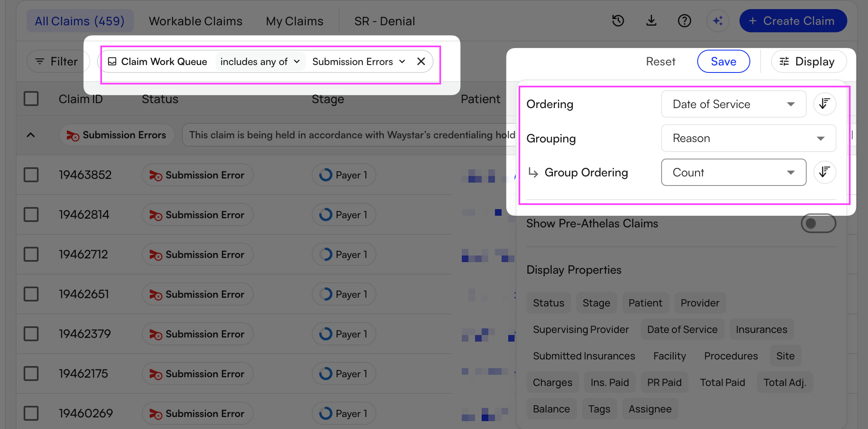Check the box for claim 19462712
This screenshot has height=429, width=868.
click(x=31, y=254)
